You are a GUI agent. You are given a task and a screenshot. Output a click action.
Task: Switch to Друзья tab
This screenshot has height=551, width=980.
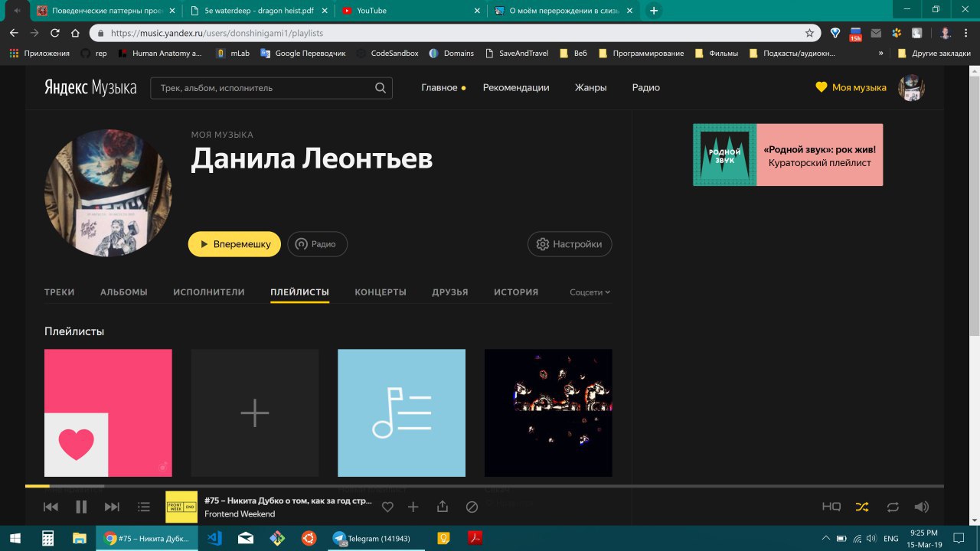(x=450, y=292)
